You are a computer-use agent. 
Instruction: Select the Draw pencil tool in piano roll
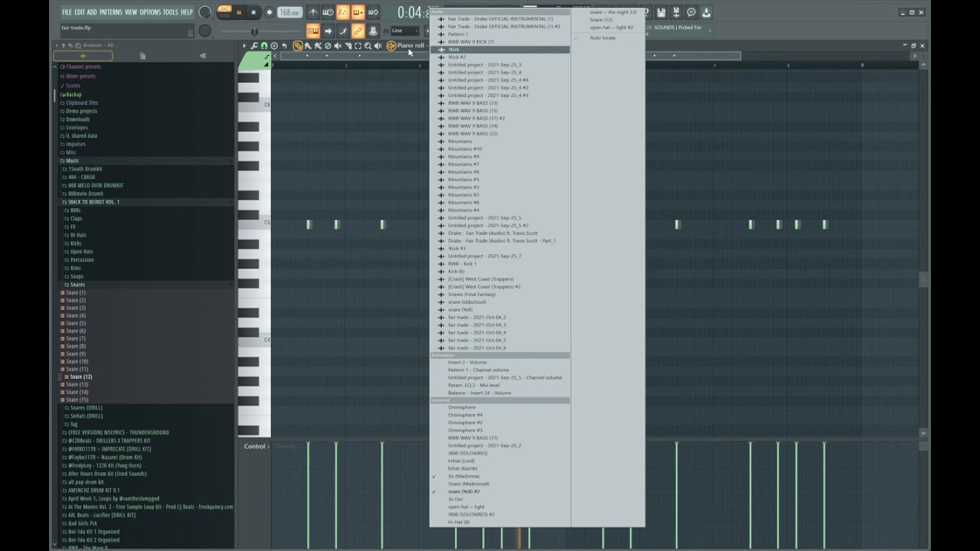coord(298,46)
